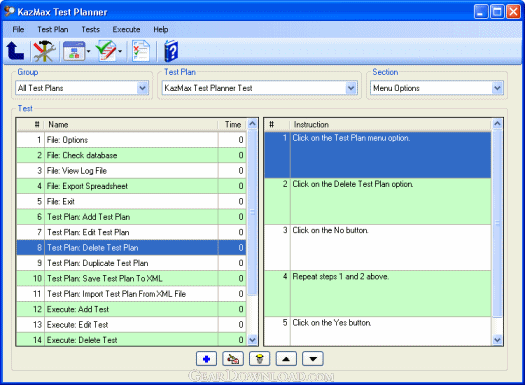Open the Execute menu
This screenshot has width=525, height=385.
pos(126,29)
